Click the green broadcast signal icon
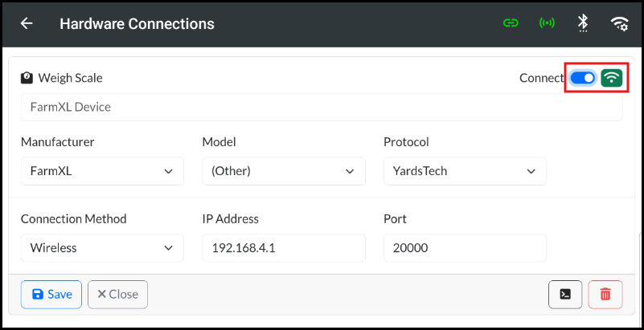 pyautogui.click(x=547, y=23)
